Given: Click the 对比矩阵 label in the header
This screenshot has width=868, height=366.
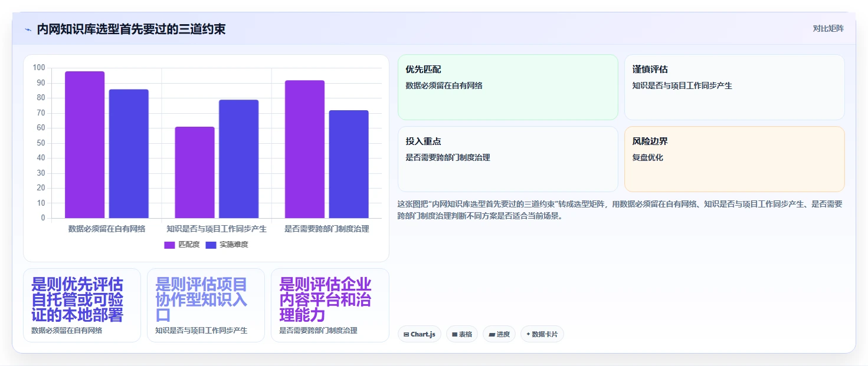Looking at the screenshot, I should pos(828,29).
